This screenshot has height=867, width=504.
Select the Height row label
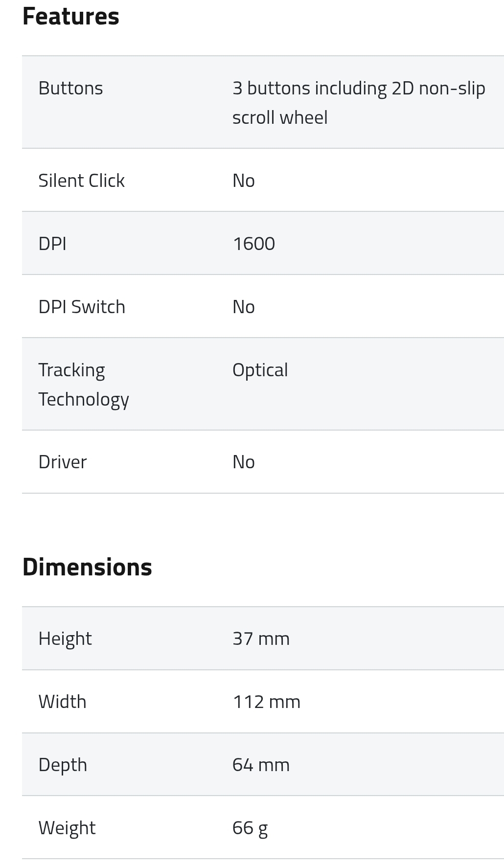click(65, 639)
